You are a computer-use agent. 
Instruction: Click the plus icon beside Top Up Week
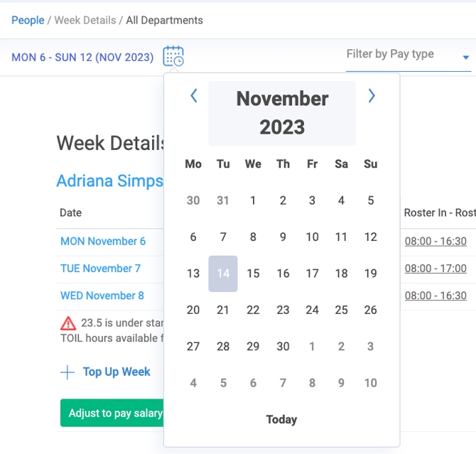point(67,372)
